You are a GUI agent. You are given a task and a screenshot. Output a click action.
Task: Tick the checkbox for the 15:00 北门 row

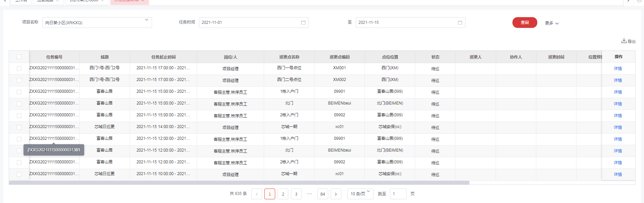click(x=19, y=104)
